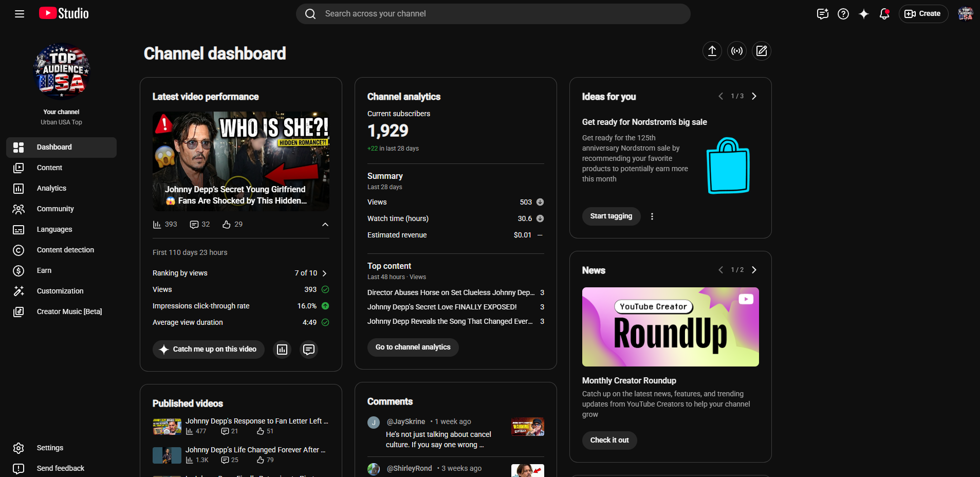Click the Upload videos arrow icon
Viewport: 980px width, 477px height.
pyautogui.click(x=712, y=51)
